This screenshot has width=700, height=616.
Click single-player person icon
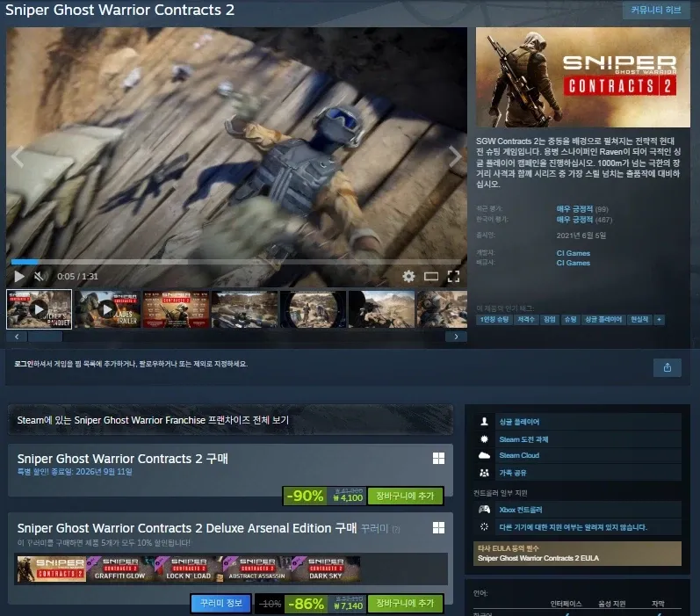484,421
